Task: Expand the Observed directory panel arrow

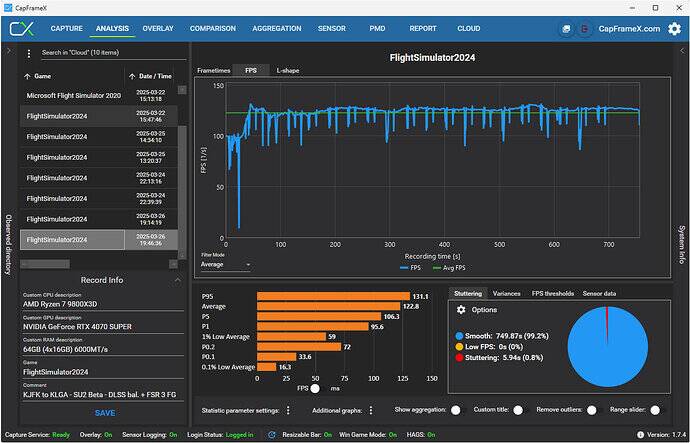Action: (x=8, y=51)
